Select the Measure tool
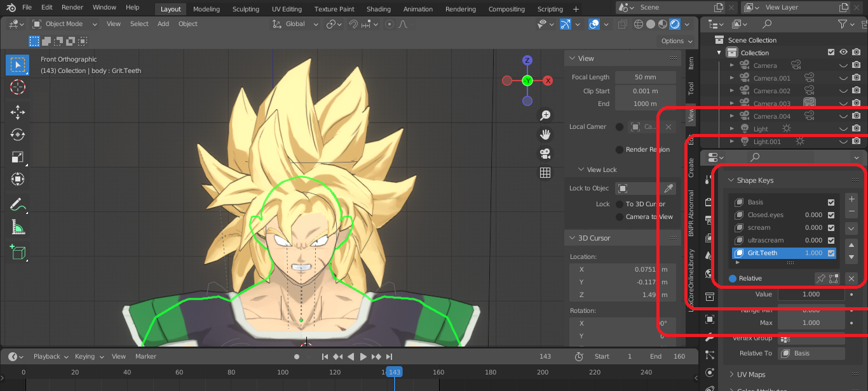Viewport: 868px width, 391px height. point(18,227)
